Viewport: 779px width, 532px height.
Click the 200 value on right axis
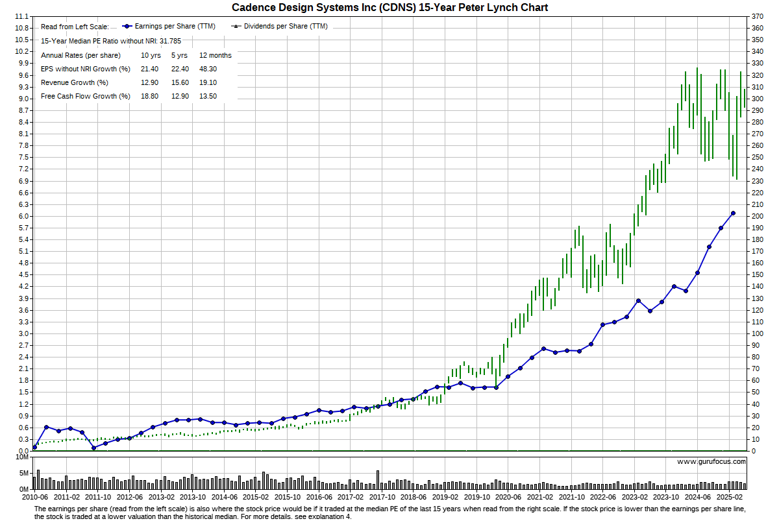coord(757,216)
